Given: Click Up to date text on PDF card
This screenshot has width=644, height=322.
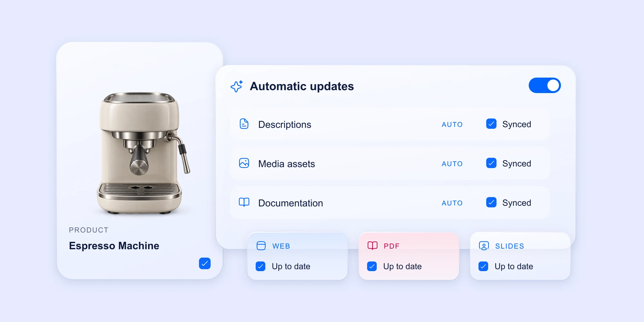Looking at the screenshot, I should click(x=402, y=266).
